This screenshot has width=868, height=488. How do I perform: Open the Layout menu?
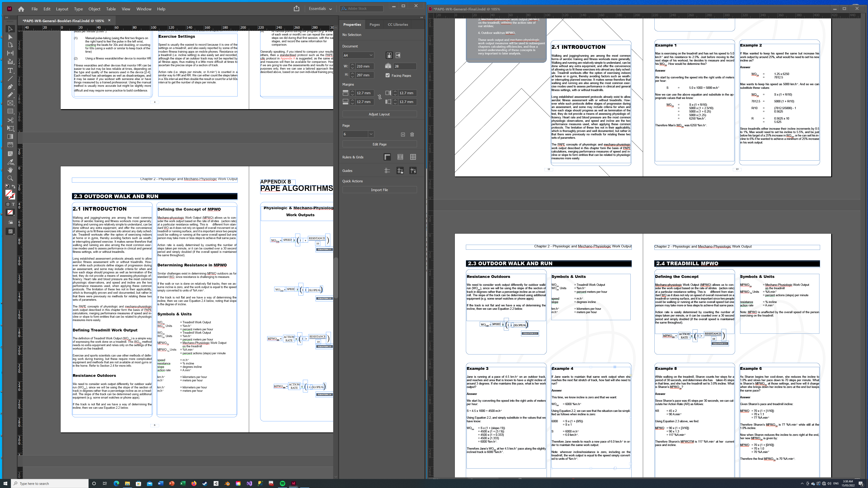pos(62,9)
